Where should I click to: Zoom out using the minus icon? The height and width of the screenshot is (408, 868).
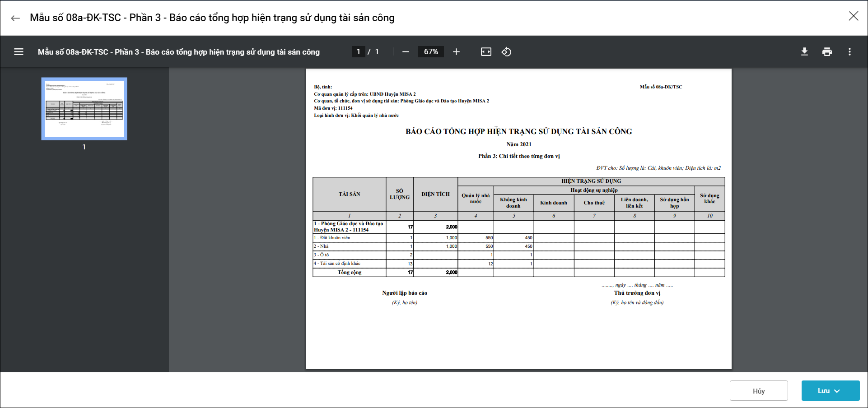tap(406, 52)
